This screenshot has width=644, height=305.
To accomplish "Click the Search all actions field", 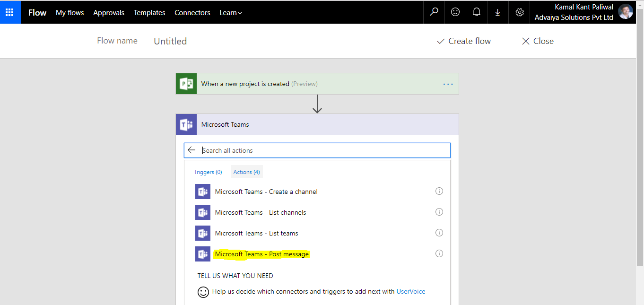I will (317, 150).
